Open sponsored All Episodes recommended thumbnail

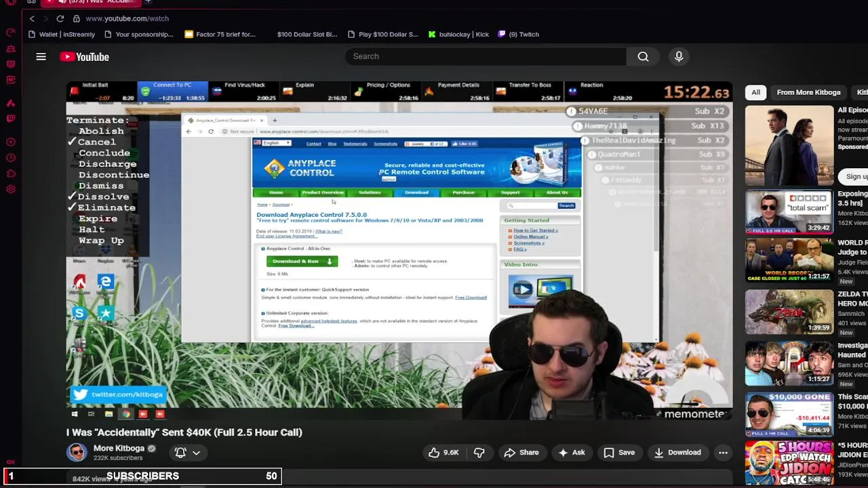pyautogui.click(x=789, y=145)
